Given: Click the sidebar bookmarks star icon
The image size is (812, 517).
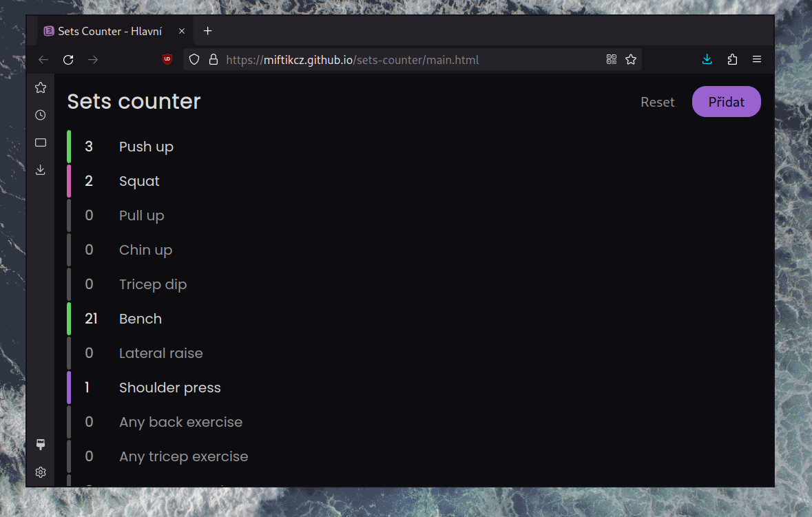Looking at the screenshot, I should pyautogui.click(x=41, y=87).
